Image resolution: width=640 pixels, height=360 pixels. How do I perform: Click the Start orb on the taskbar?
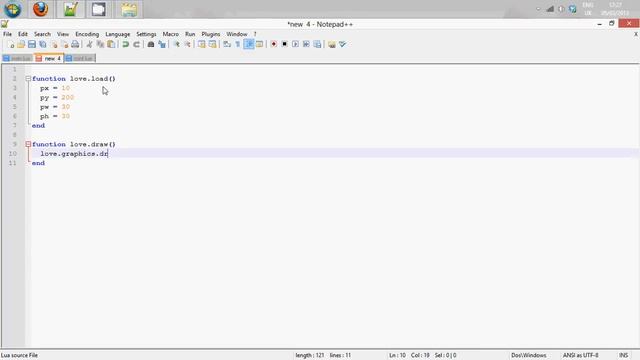pos(13,9)
